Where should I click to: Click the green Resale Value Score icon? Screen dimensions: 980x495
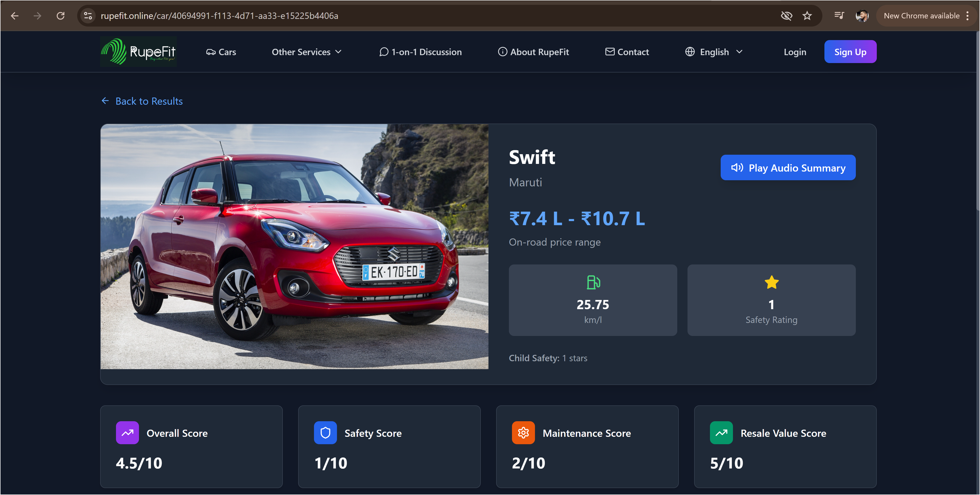click(721, 433)
